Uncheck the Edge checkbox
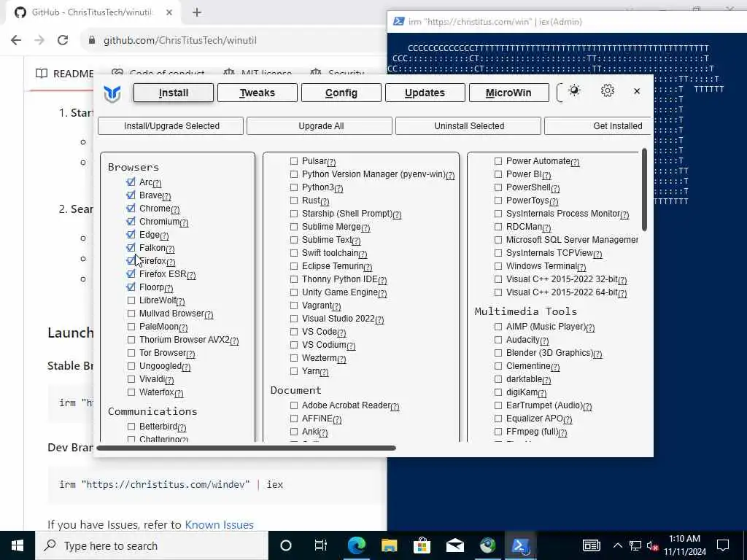This screenshot has height=560, width=747. coord(131,234)
